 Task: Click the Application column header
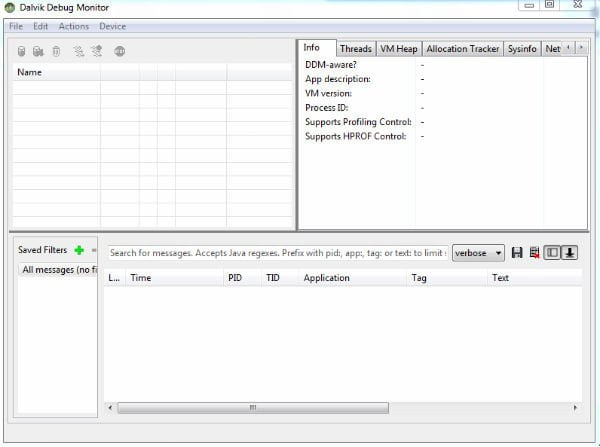pyautogui.click(x=352, y=278)
